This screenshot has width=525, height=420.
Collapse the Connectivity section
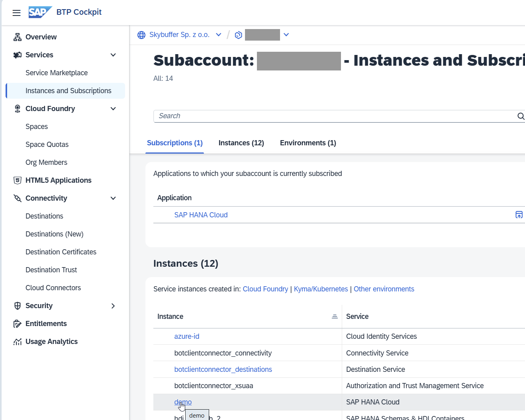click(113, 198)
